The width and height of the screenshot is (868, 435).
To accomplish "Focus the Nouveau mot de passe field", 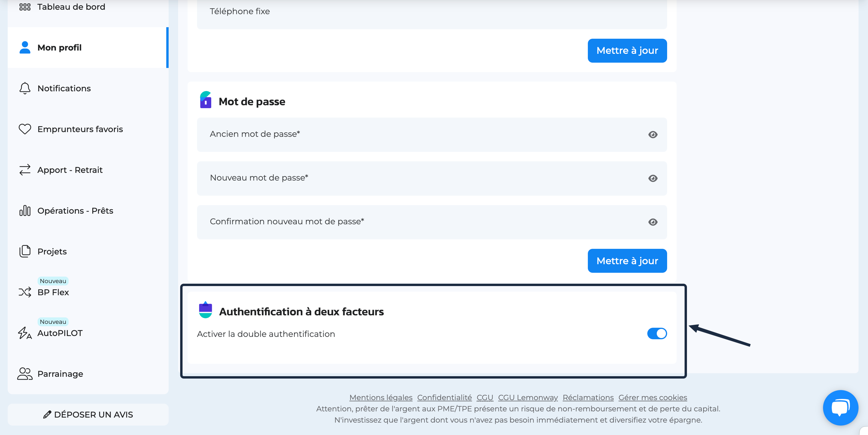I will point(432,178).
